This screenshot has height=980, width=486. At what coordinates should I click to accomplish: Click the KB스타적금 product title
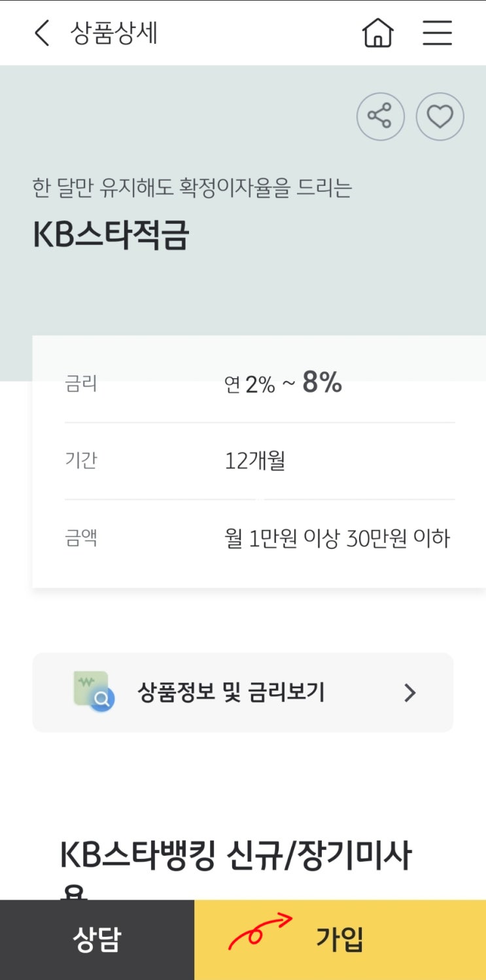click(111, 236)
